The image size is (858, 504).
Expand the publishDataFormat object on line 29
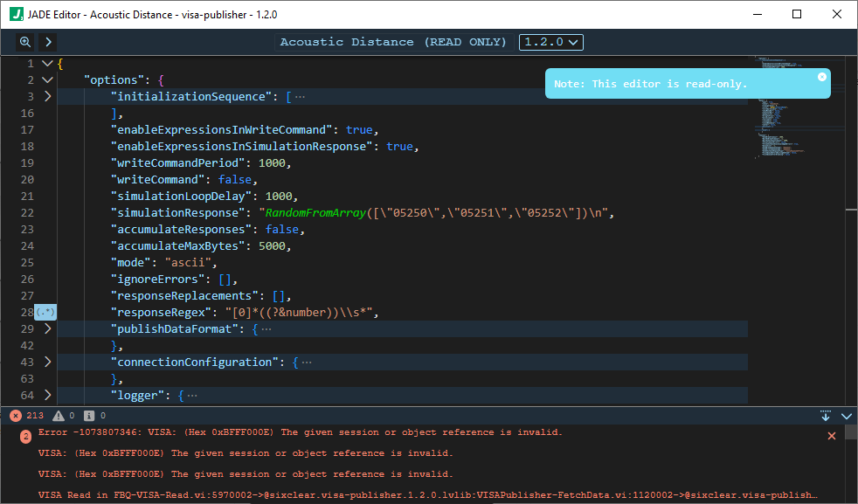click(x=48, y=328)
